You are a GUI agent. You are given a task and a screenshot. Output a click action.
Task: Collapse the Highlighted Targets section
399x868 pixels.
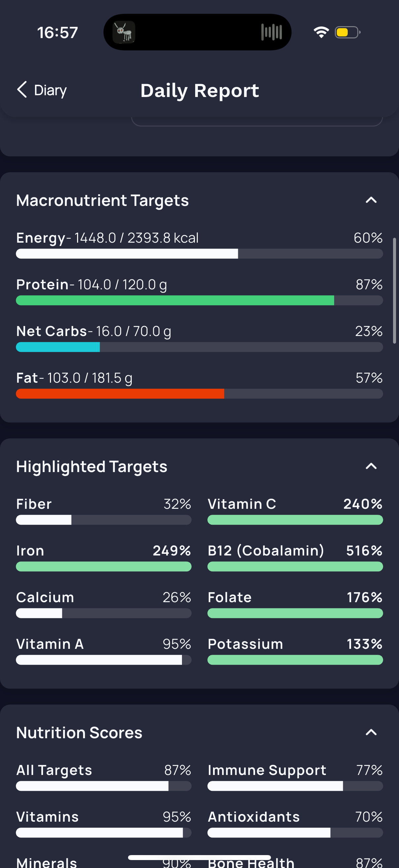371,466
